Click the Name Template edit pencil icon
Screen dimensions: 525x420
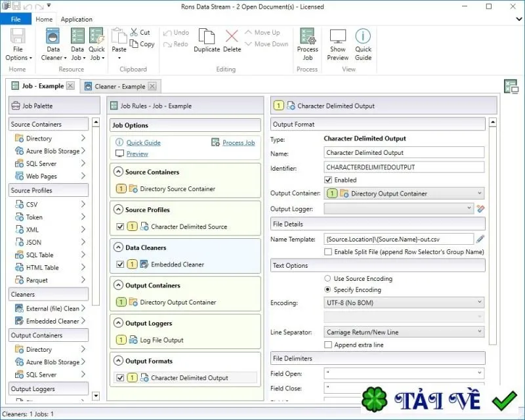pos(480,239)
